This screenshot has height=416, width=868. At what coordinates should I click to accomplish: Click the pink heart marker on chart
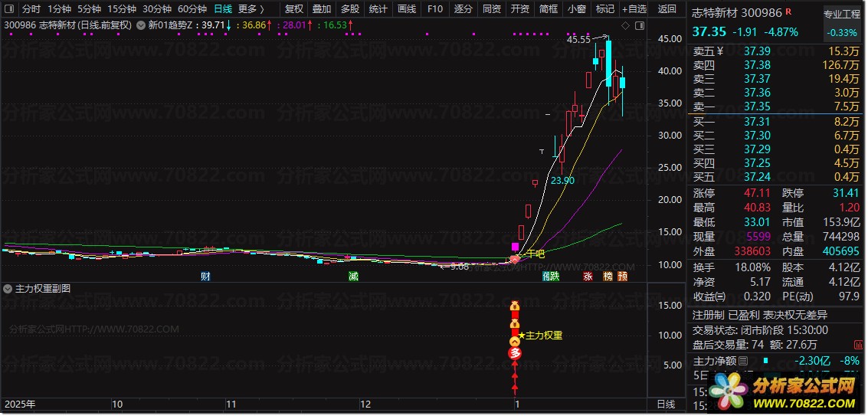(515, 259)
